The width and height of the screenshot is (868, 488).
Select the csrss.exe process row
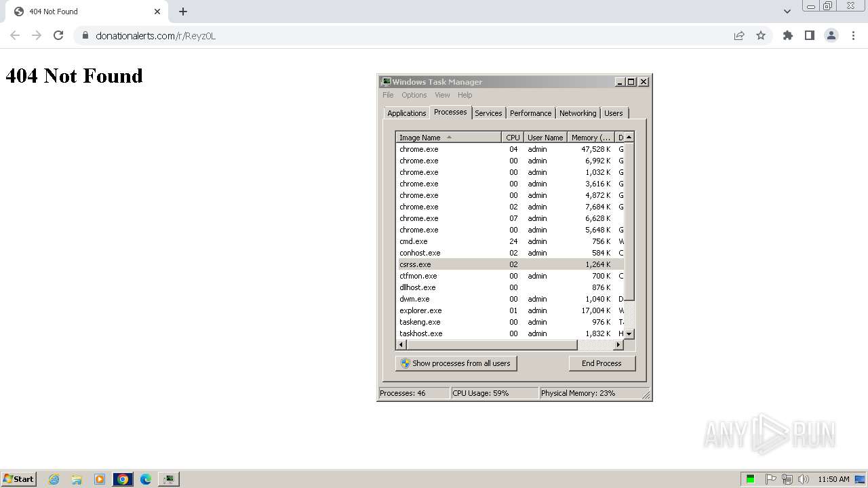pyautogui.click(x=510, y=264)
